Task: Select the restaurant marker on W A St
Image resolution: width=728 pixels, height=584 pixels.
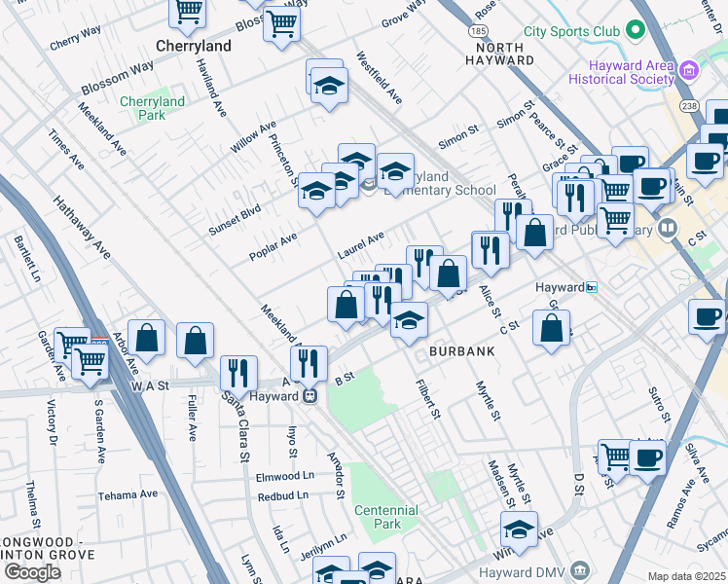Action: pyautogui.click(x=238, y=378)
